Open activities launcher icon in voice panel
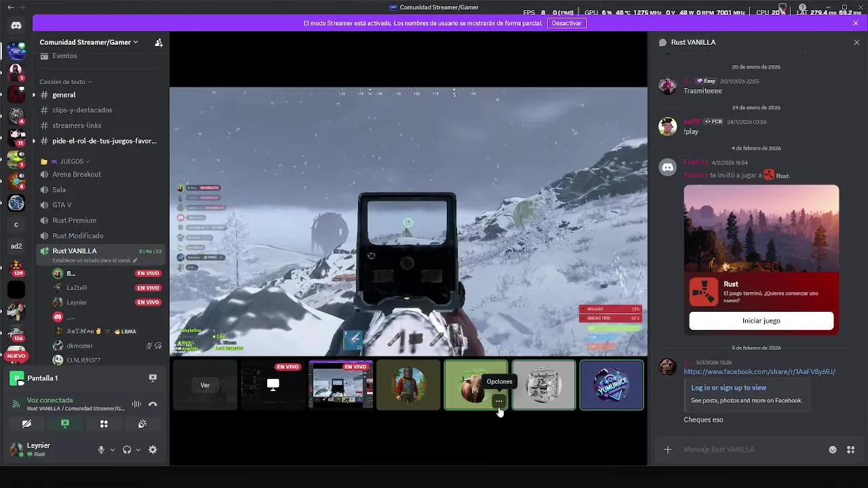 (x=104, y=424)
